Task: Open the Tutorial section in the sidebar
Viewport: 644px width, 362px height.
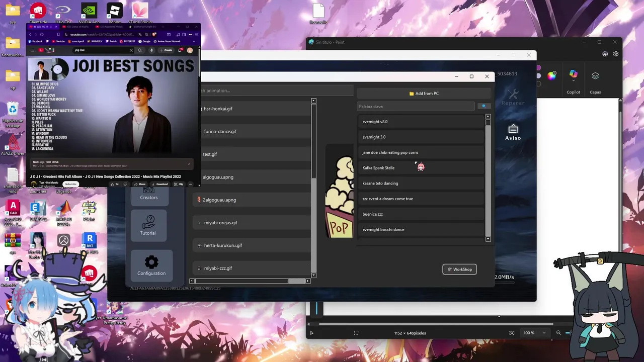Action: [148, 225]
